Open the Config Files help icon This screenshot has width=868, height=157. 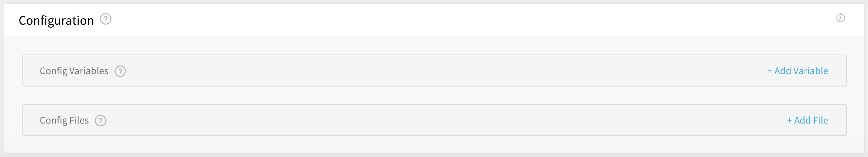pos(101,121)
